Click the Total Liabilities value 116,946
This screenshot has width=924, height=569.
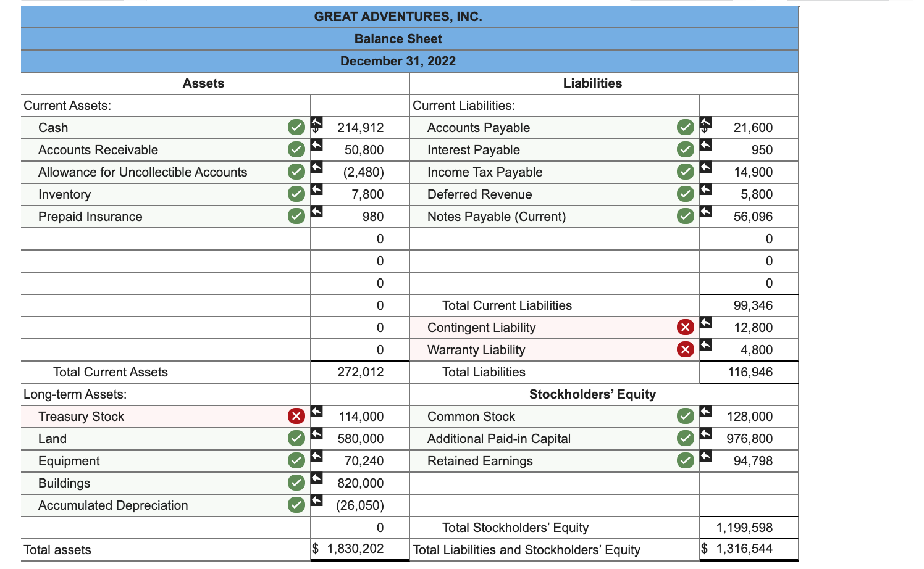750,372
